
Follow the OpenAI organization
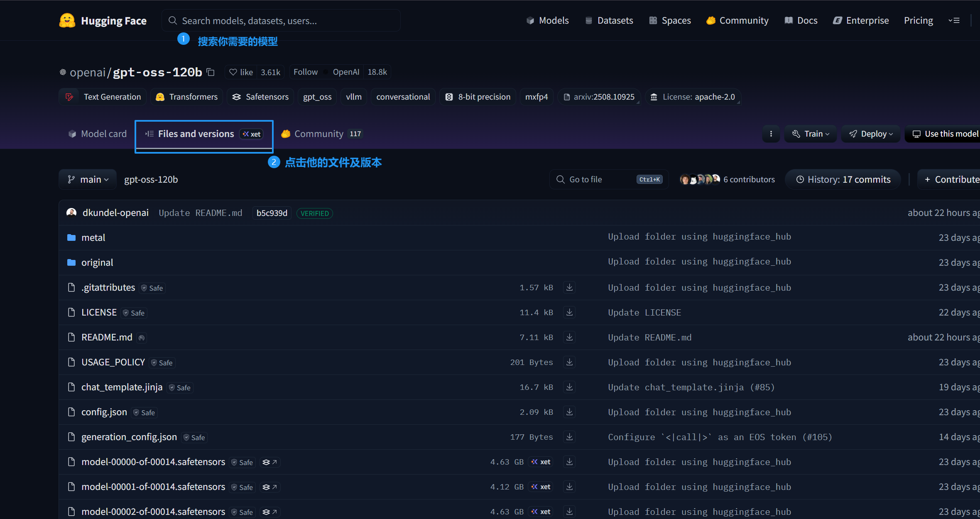[x=306, y=72]
